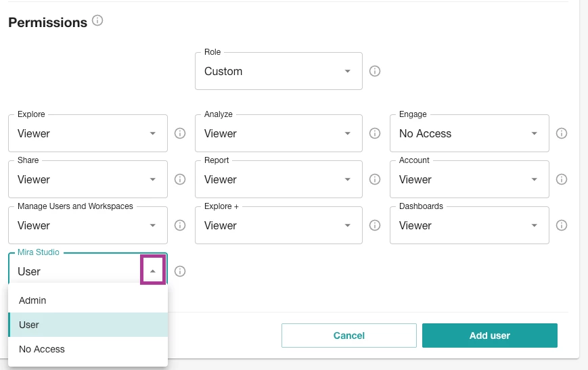
Task: Click the info icon beside Role dropdown
Action: pos(375,71)
